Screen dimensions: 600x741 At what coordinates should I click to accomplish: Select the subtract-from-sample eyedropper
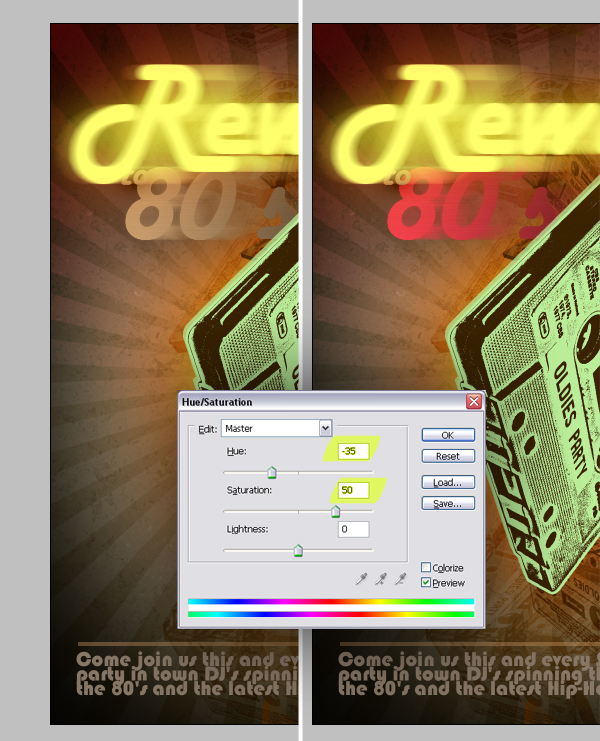pyautogui.click(x=401, y=579)
